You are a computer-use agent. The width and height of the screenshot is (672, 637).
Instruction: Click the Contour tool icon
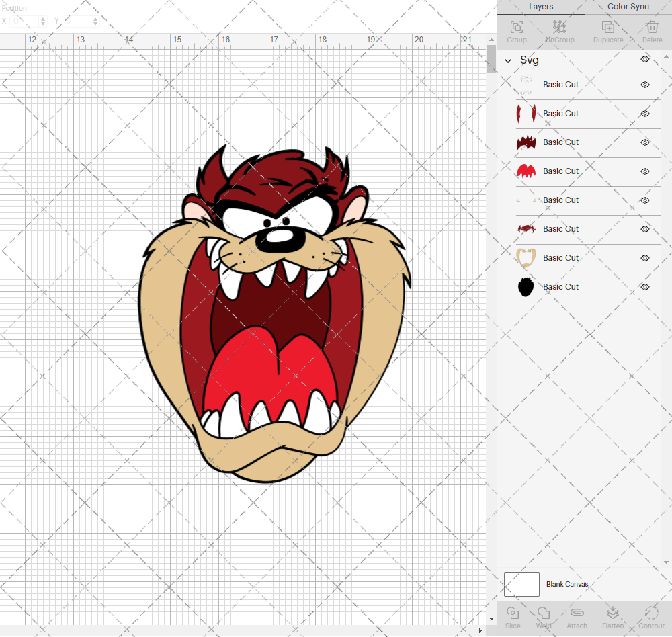tap(651, 613)
